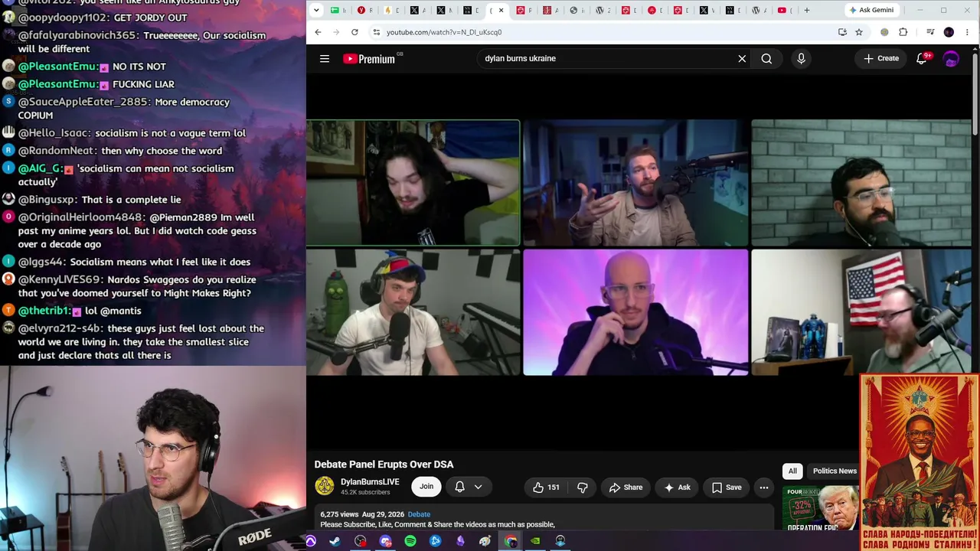Image resolution: width=980 pixels, height=551 pixels.
Task: Open the Chrome profile avatar
Action: 949,32
